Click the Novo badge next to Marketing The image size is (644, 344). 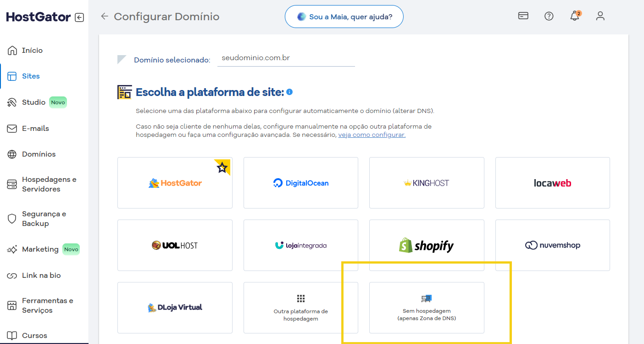click(71, 249)
